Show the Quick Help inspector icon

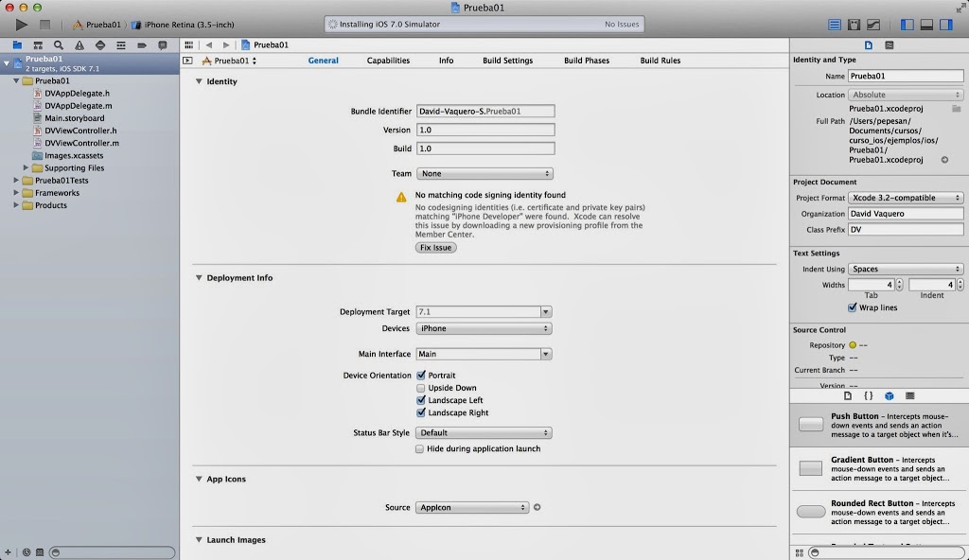(x=890, y=45)
